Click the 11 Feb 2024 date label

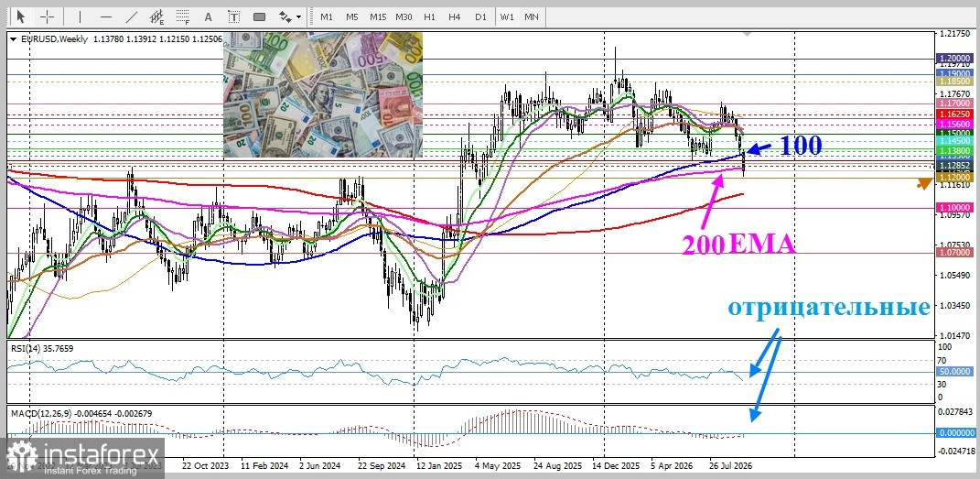tap(264, 466)
